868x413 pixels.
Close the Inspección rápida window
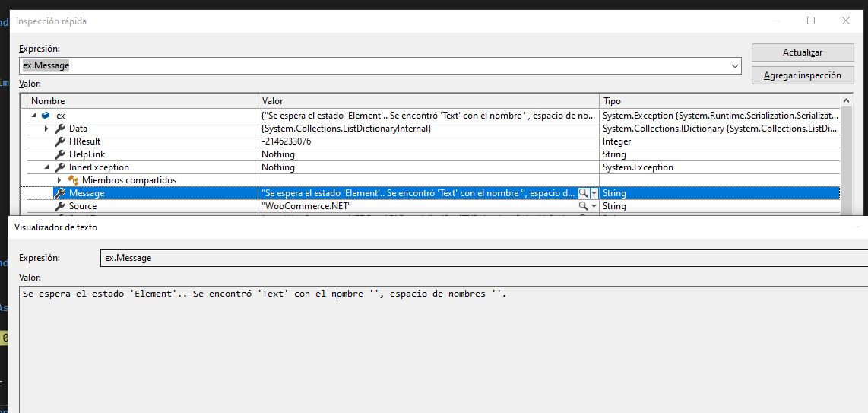[845, 21]
